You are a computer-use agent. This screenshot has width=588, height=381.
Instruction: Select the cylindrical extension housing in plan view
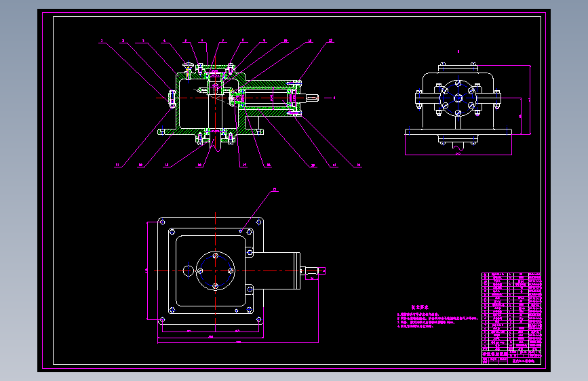pos(277,270)
